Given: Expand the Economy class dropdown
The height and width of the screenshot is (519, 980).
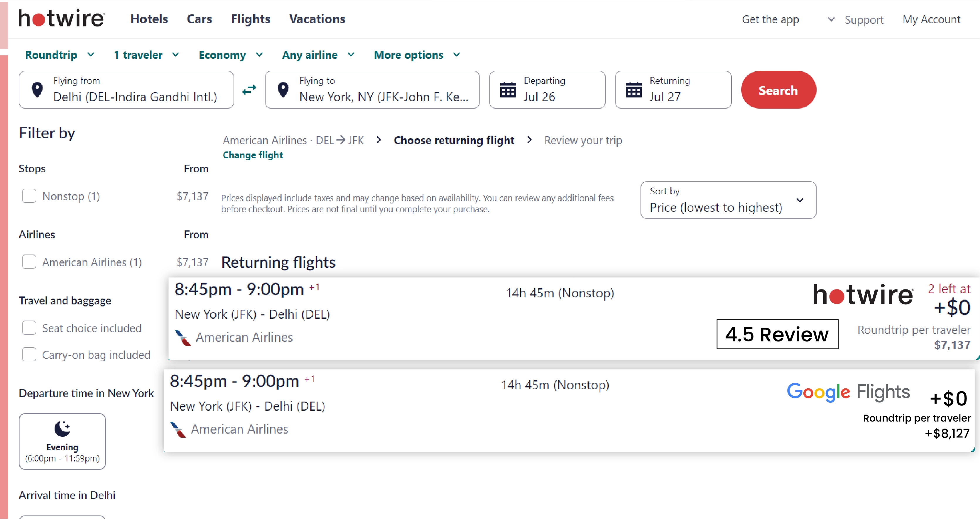Looking at the screenshot, I should pyautogui.click(x=230, y=55).
